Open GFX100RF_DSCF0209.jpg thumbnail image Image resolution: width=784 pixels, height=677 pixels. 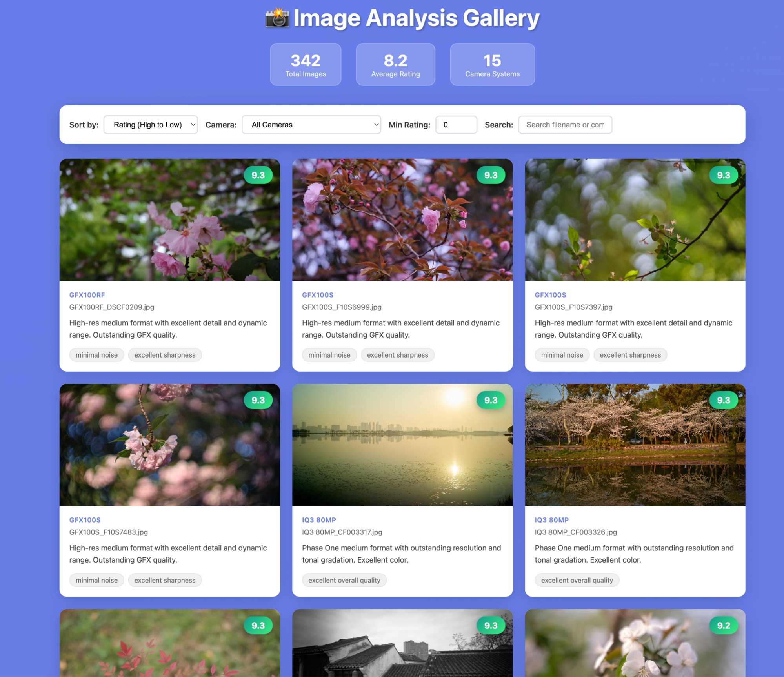[169, 220]
